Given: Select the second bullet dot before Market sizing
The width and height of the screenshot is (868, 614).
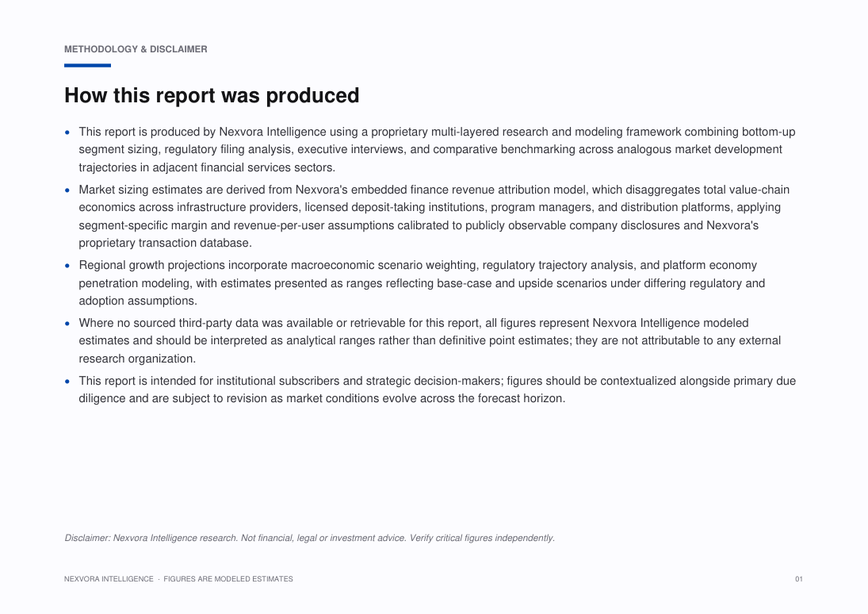Looking at the screenshot, I should point(67,190).
